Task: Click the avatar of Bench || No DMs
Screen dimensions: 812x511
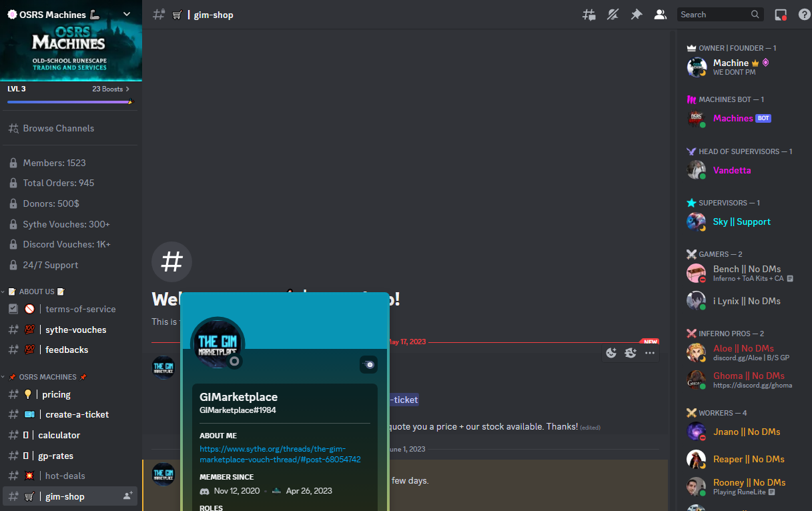Action: tap(697, 274)
